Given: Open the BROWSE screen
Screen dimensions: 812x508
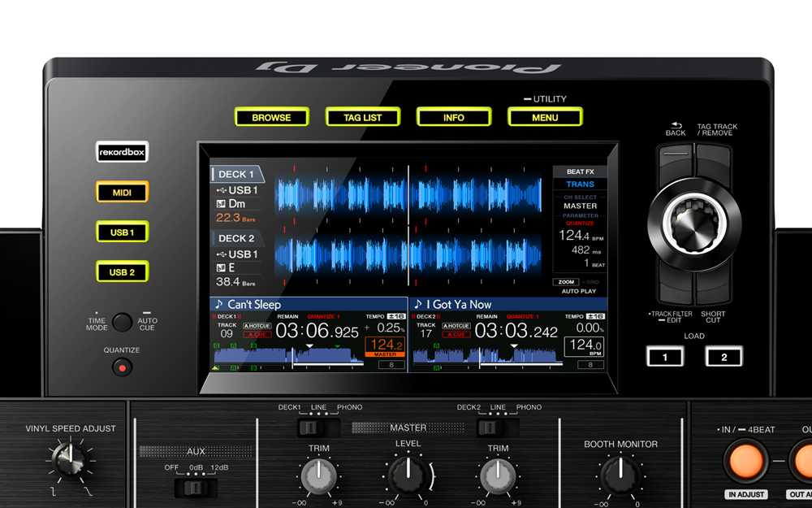Looking at the screenshot, I should [x=272, y=117].
